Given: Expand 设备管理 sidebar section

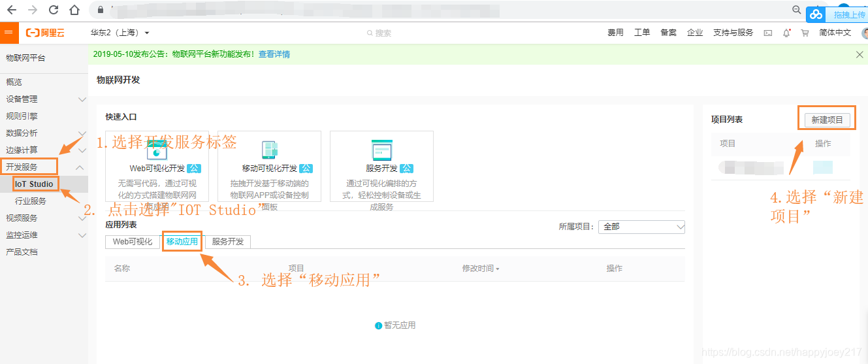Looking at the screenshot, I should (x=44, y=99).
